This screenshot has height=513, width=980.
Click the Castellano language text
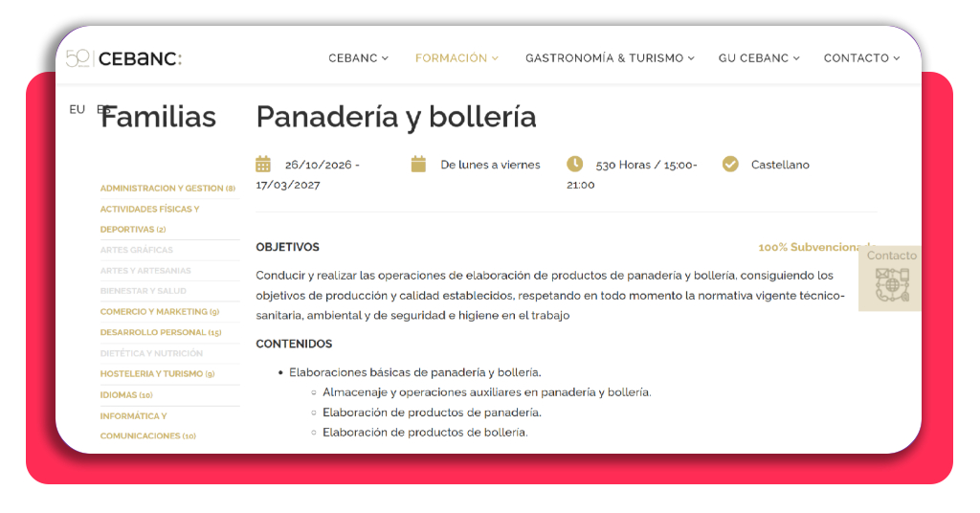pyautogui.click(x=780, y=165)
